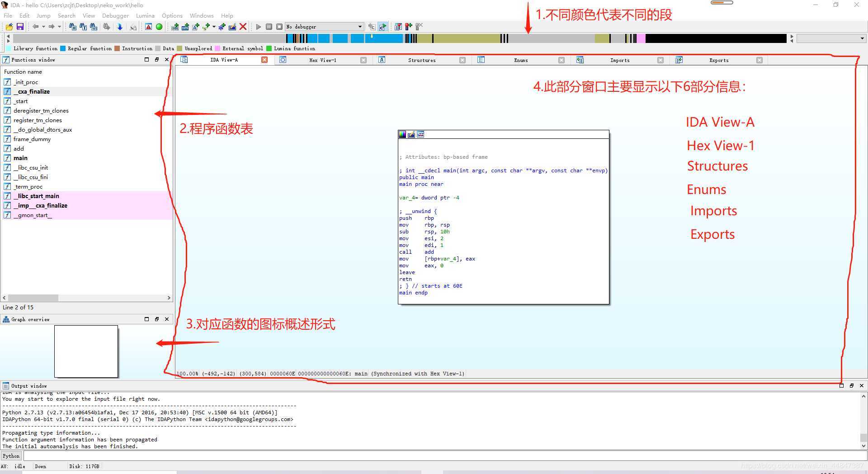Open the Lumina menu
868x474 pixels.
145,15
